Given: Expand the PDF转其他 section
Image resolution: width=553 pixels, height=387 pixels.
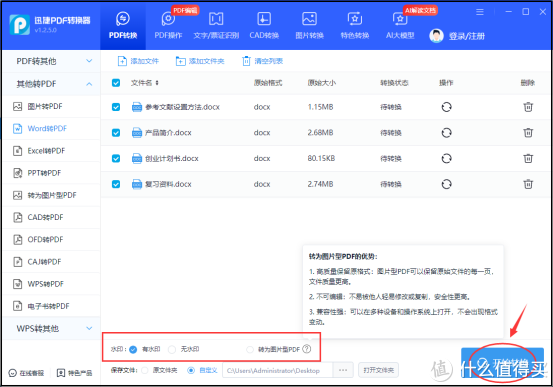Looking at the screenshot, I should [x=51, y=61].
